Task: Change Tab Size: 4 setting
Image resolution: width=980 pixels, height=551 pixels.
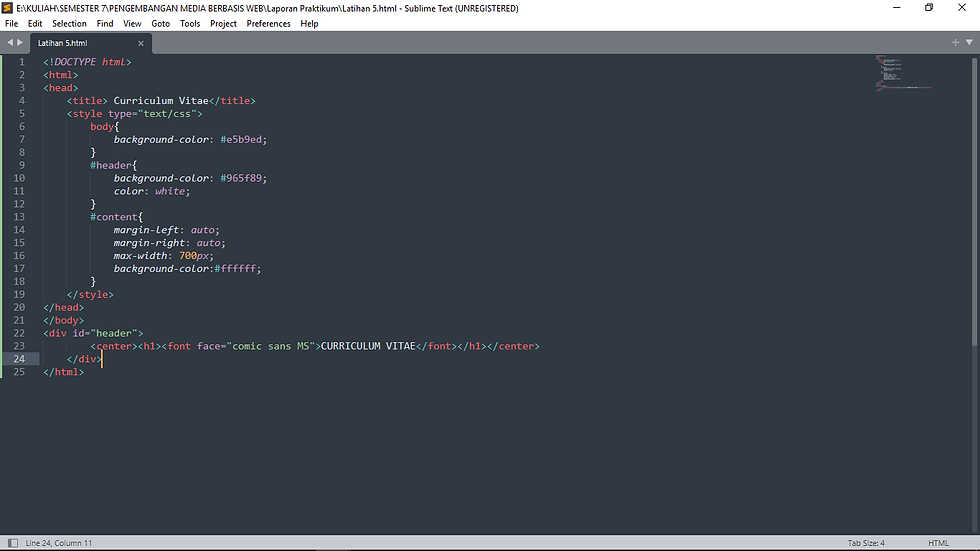Action: (866, 543)
